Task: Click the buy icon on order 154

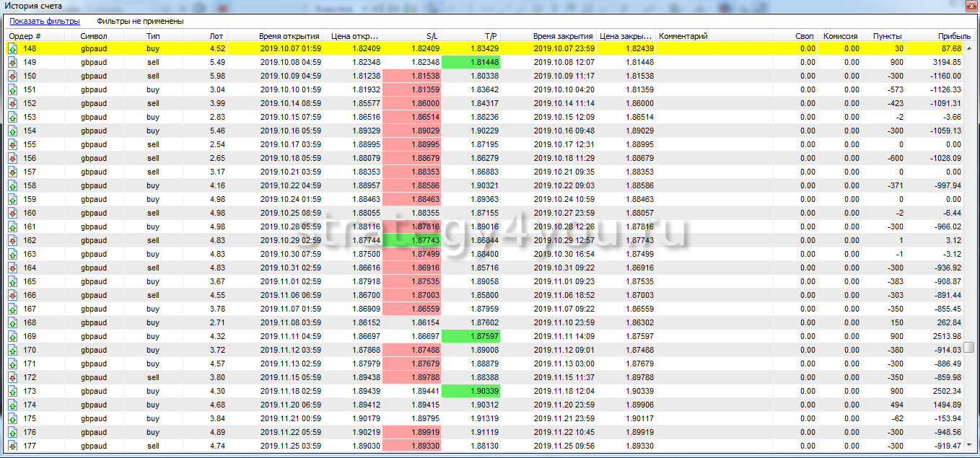Action: 13,131
